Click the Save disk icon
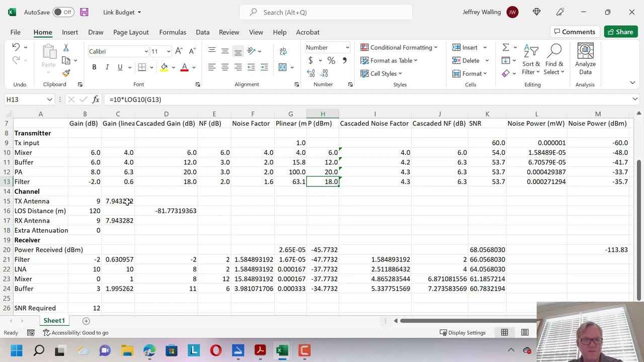This screenshot has width=644, height=362. pyautogui.click(x=84, y=12)
